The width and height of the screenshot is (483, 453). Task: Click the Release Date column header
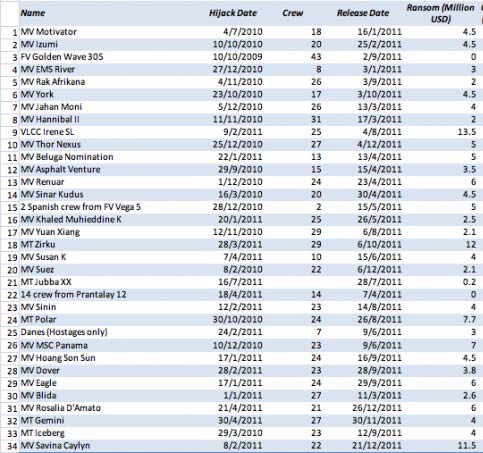click(x=363, y=13)
